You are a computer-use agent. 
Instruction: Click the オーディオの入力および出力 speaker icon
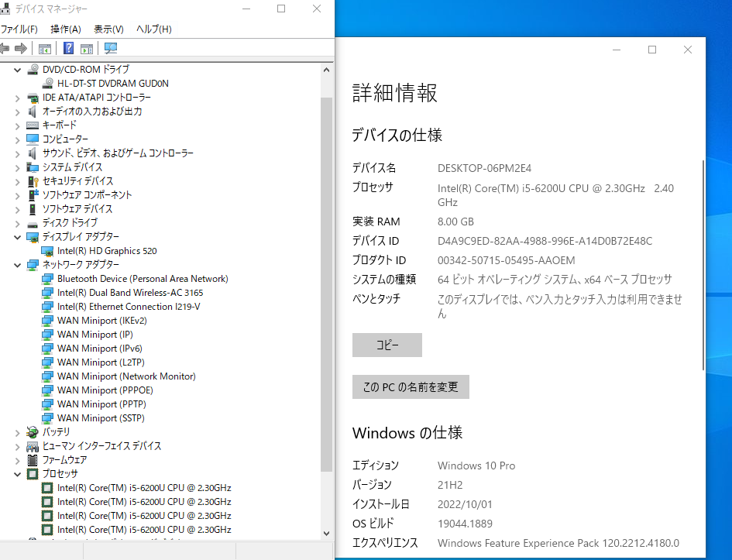click(33, 112)
